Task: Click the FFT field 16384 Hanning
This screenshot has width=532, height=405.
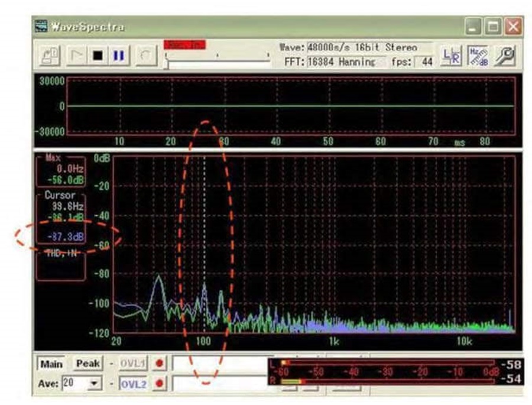Action: tap(346, 62)
